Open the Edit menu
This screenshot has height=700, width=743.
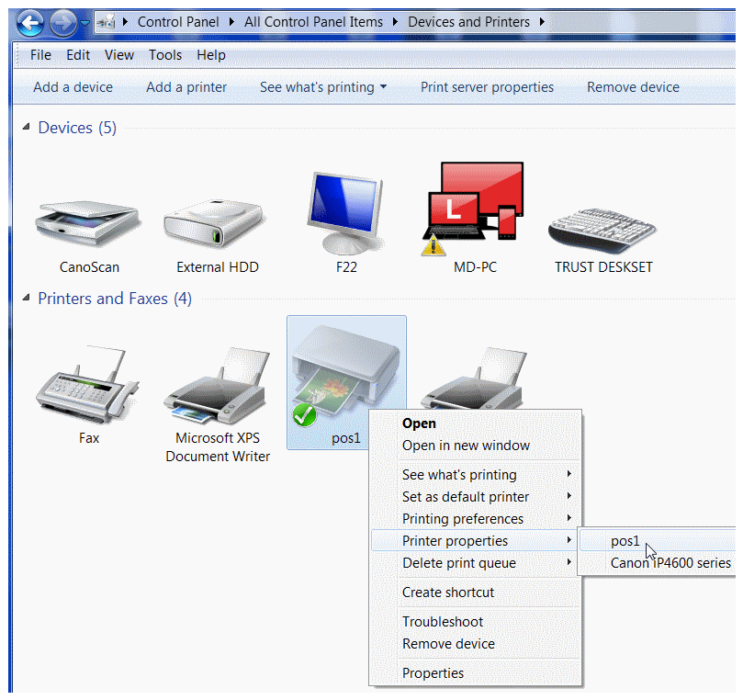tap(78, 55)
